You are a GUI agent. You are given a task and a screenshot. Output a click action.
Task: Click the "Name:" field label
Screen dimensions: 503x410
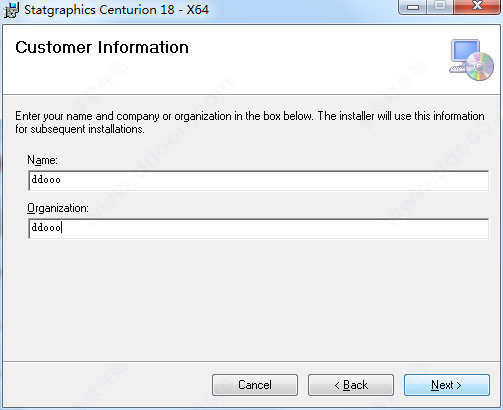(42, 160)
